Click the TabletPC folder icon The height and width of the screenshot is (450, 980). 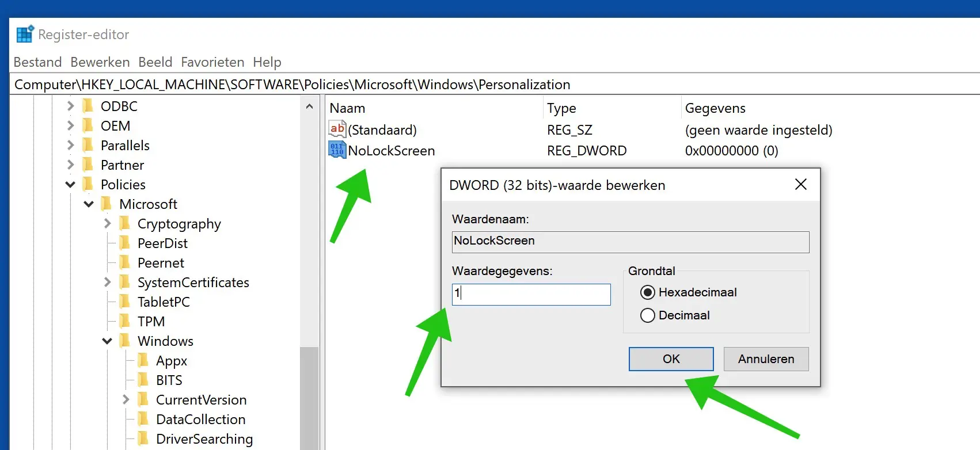tap(125, 302)
